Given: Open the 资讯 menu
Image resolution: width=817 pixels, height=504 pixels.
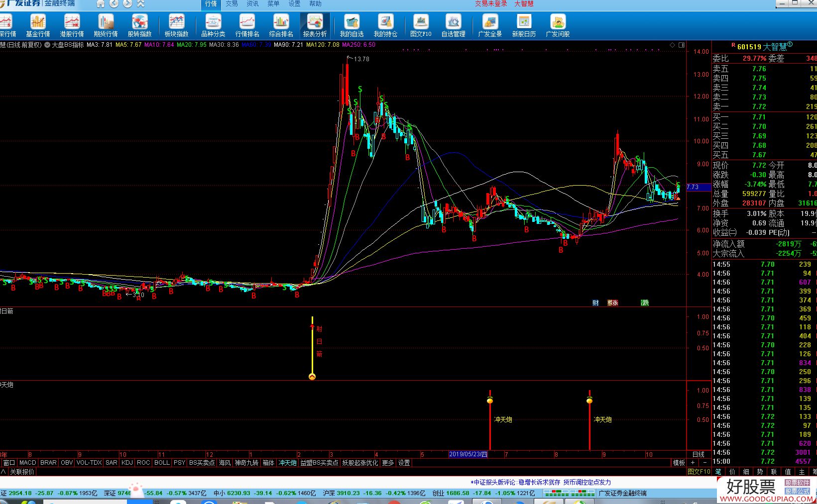Looking at the screenshot, I should (252, 3).
